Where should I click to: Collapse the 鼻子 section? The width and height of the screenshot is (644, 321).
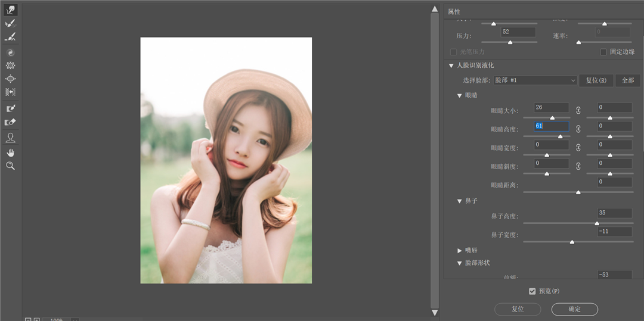click(x=460, y=201)
